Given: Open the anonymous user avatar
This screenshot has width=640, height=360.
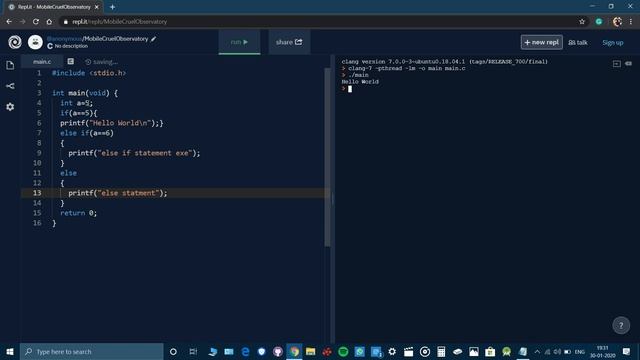Looking at the screenshot, I should (35, 42).
